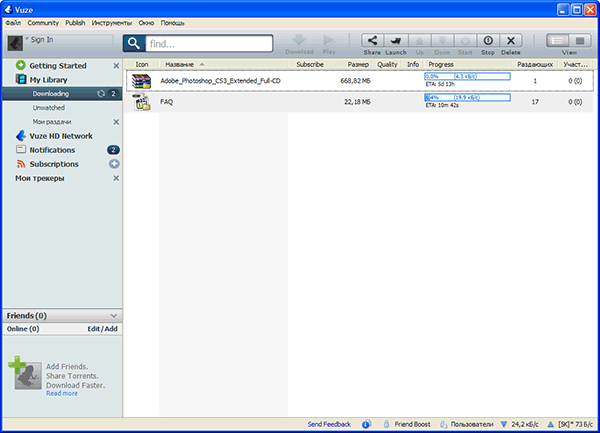Select the FAQ torrent row

359,102
